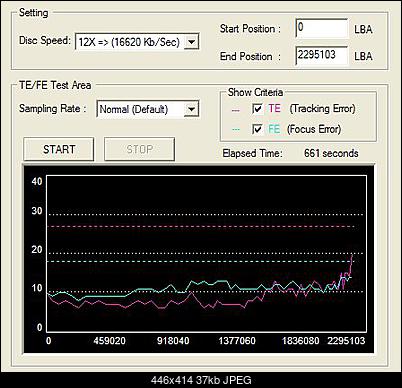Click the 459020 LBA axis label
The height and width of the screenshot is (388, 402).
[109, 341]
